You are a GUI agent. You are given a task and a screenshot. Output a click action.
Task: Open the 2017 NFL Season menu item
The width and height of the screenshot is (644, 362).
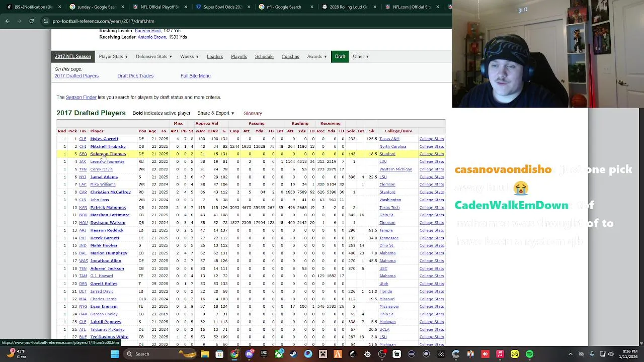tap(73, 56)
